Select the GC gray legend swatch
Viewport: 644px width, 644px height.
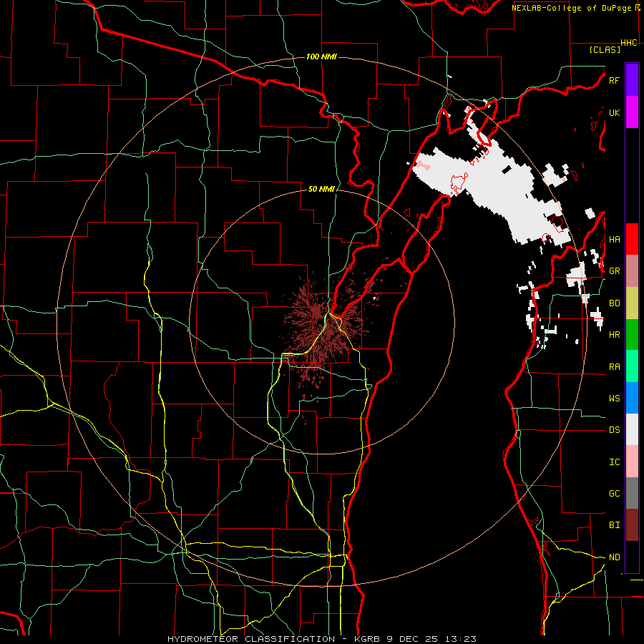pos(632,493)
